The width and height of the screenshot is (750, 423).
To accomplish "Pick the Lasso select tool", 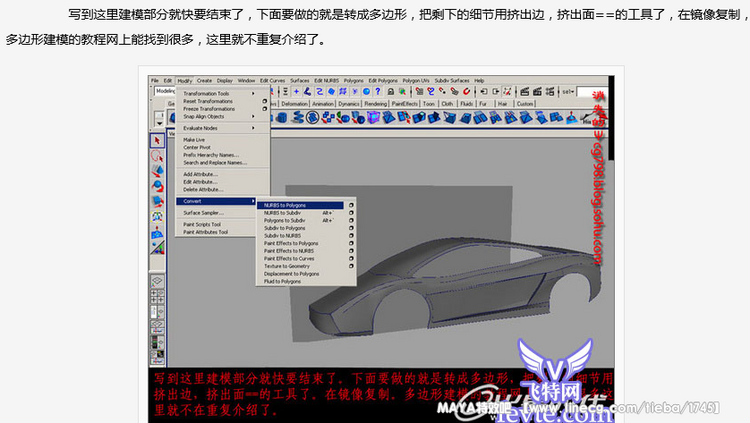I will point(157,155).
